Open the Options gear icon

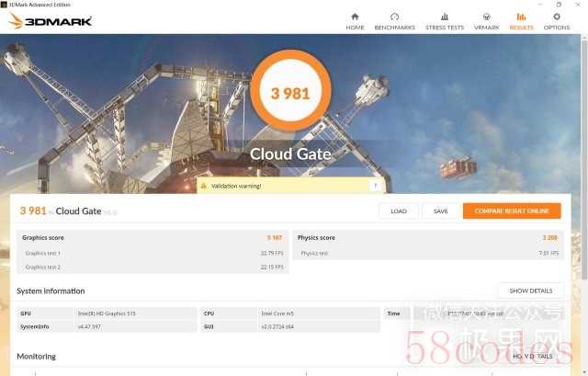coord(556,17)
